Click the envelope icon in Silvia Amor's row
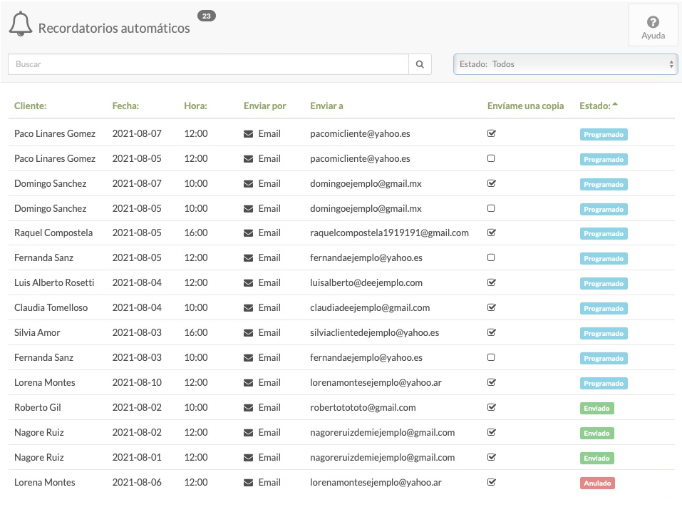This screenshot has height=518, width=682. click(249, 333)
